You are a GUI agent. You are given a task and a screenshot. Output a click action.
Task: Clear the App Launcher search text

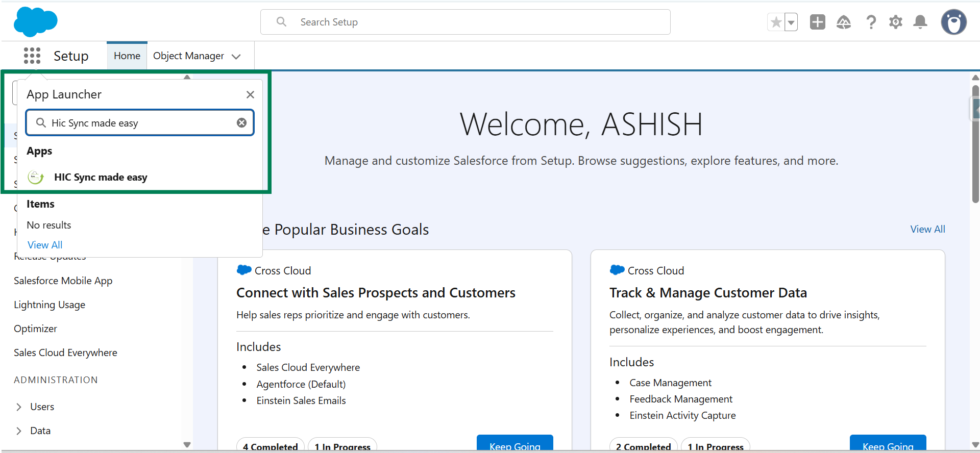pyautogui.click(x=242, y=123)
